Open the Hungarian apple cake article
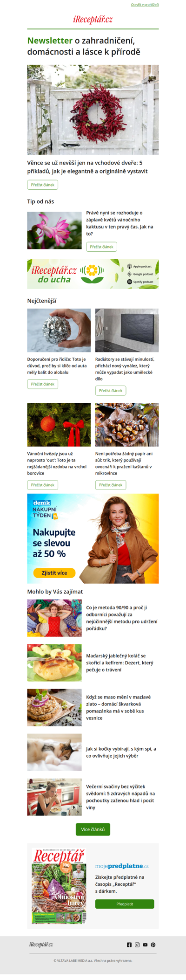 [120, 663]
